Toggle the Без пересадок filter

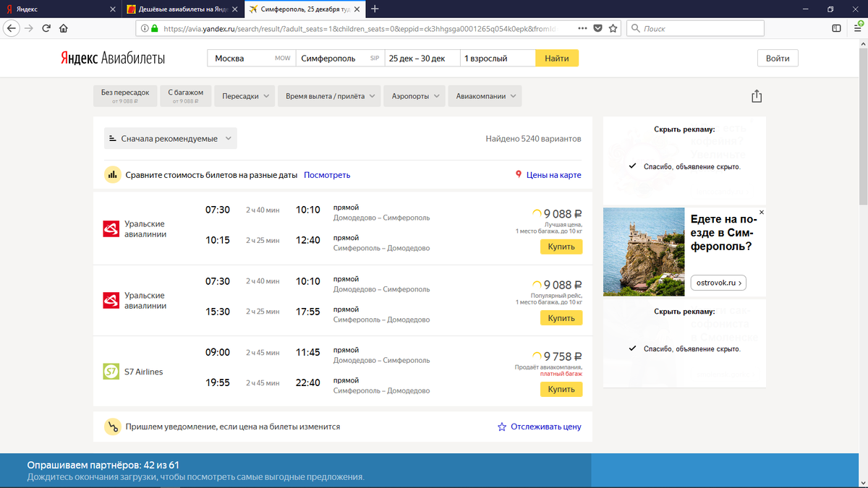coord(125,96)
